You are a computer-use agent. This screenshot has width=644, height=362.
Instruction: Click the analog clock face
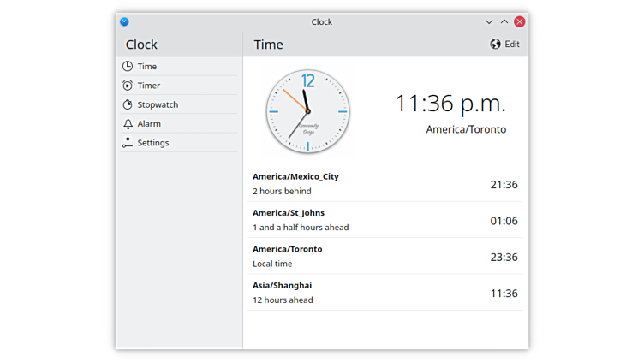pyautogui.click(x=307, y=111)
